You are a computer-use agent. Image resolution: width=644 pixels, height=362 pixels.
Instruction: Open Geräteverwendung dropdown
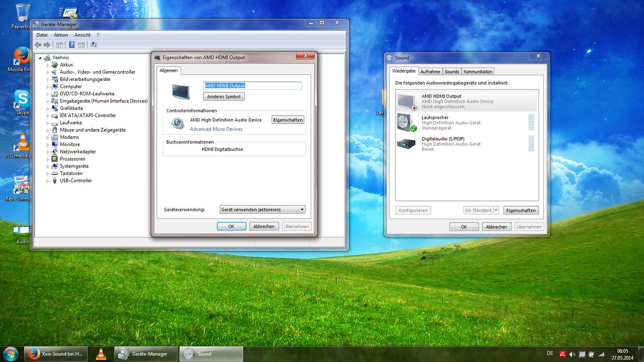[262, 209]
